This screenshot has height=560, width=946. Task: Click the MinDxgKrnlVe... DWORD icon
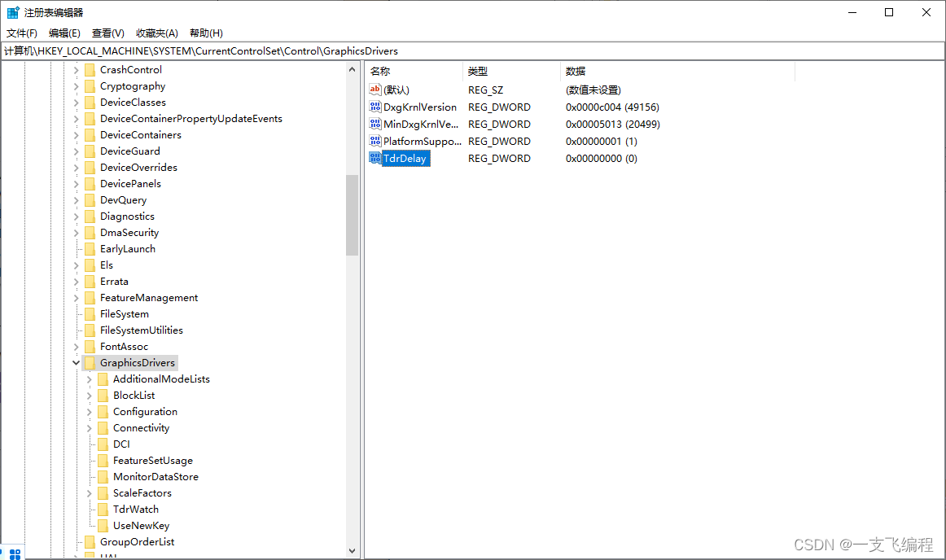coord(375,124)
